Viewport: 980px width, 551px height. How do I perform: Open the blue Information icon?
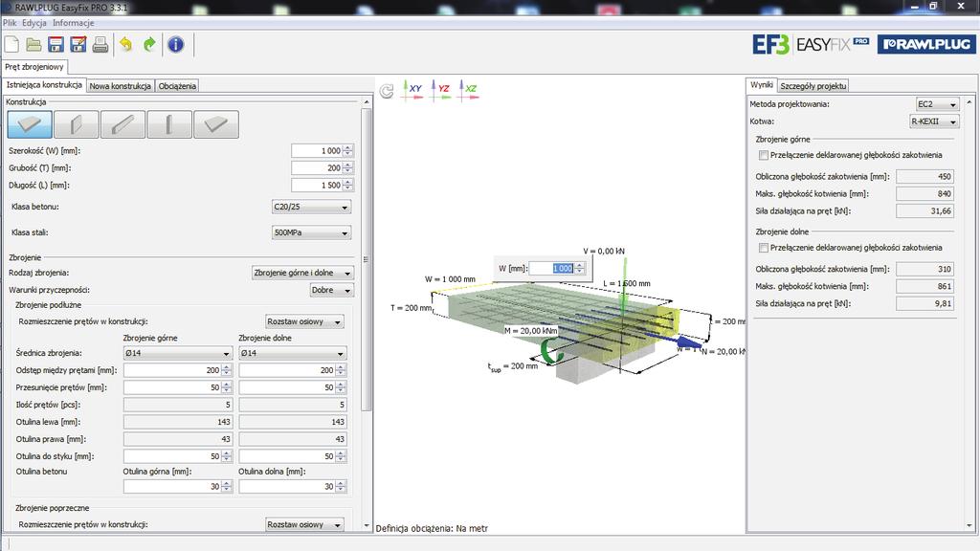(176, 44)
